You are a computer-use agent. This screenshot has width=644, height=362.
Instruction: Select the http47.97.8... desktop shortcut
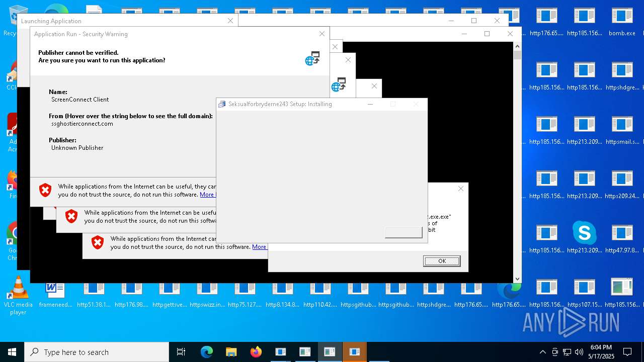622,239
